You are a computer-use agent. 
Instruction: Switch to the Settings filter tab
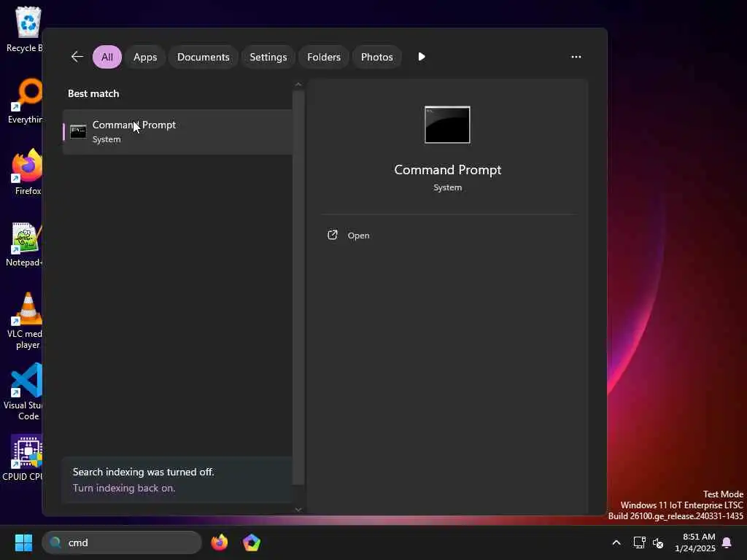coord(268,57)
